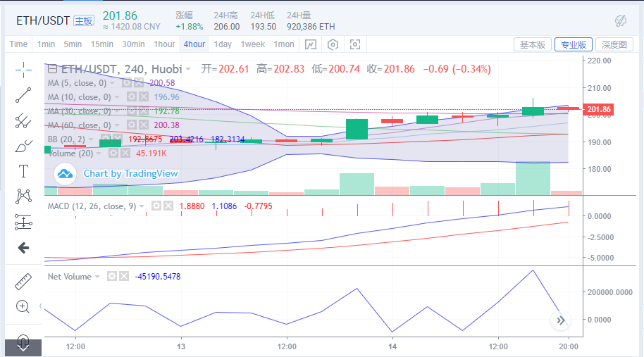Remove the MA 10 indicator
Image resolution: width=644 pixels, height=357 pixels.
point(143,97)
